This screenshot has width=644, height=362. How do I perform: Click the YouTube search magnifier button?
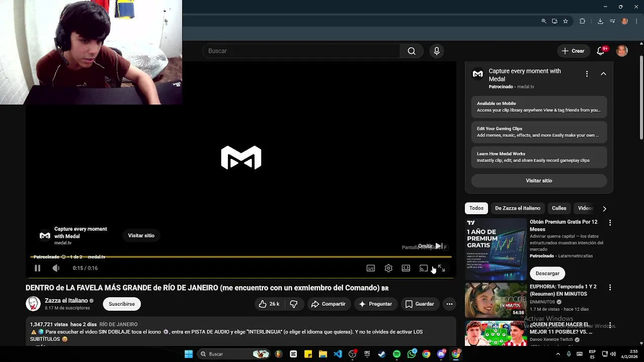point(412,51)
